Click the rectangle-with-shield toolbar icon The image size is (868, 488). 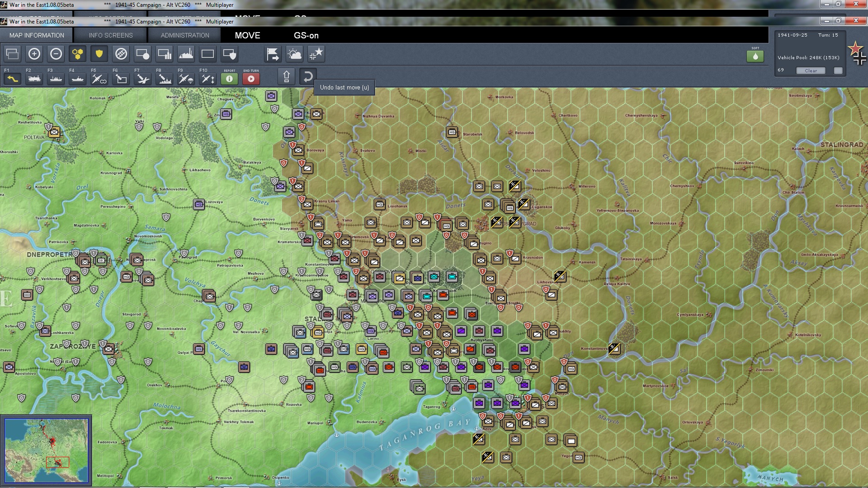click(230, 54)
